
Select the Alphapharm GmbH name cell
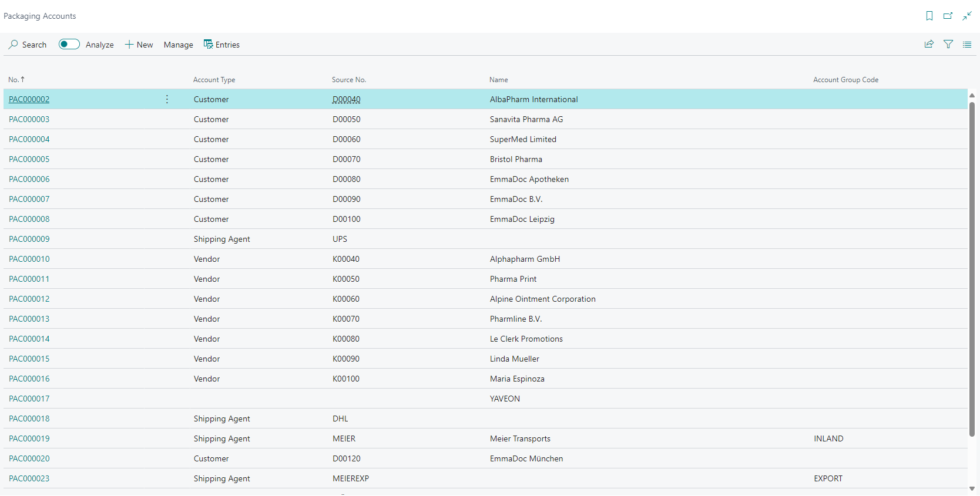[x=525, y=259]
